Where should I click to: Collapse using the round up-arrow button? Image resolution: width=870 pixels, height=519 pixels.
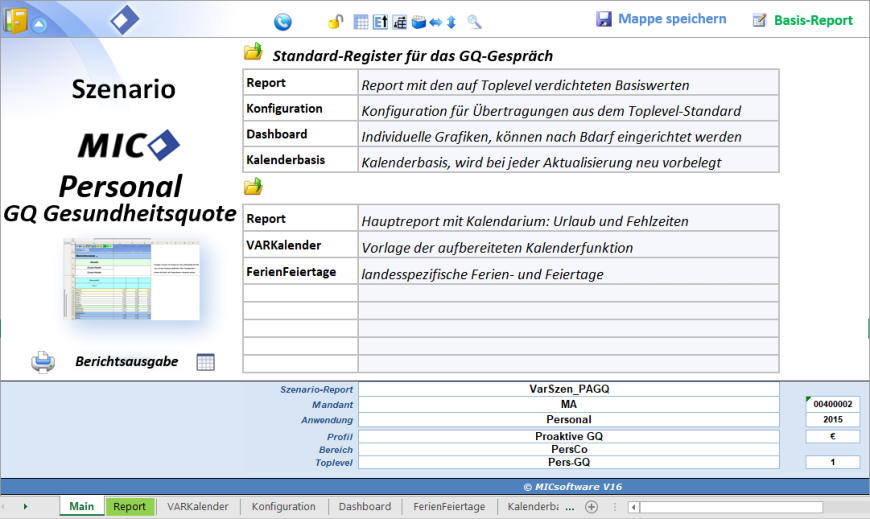click(40, 24)
